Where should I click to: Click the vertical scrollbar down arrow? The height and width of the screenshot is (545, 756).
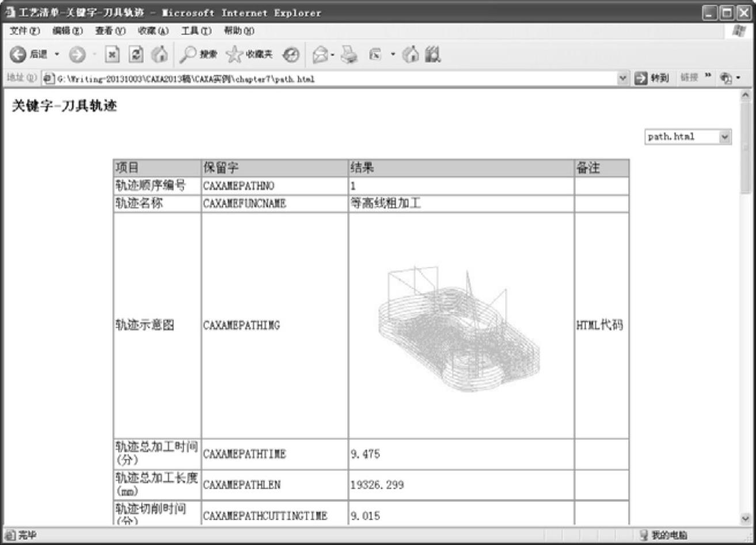click(746, 518)
